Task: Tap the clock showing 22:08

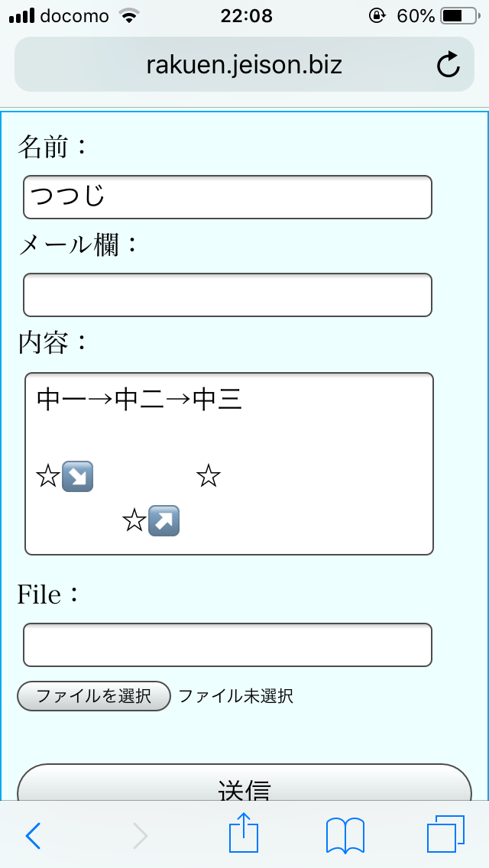Action: tap(246, 15)
